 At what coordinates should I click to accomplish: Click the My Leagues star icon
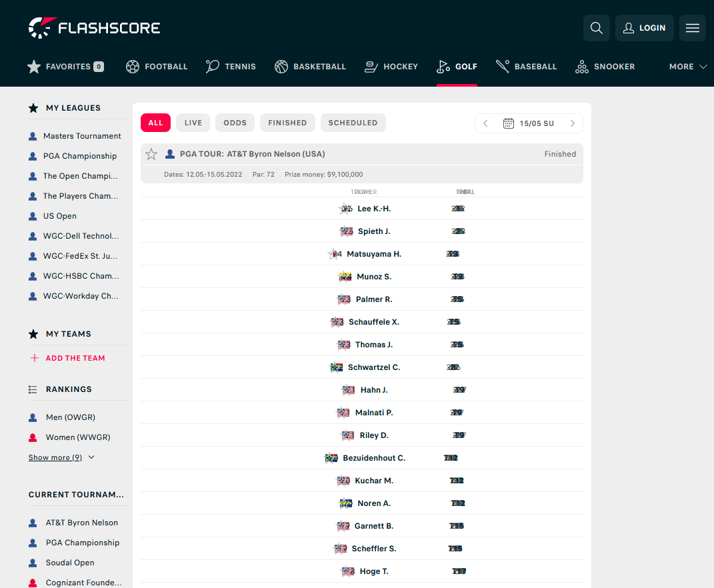[x=33, y=108]
